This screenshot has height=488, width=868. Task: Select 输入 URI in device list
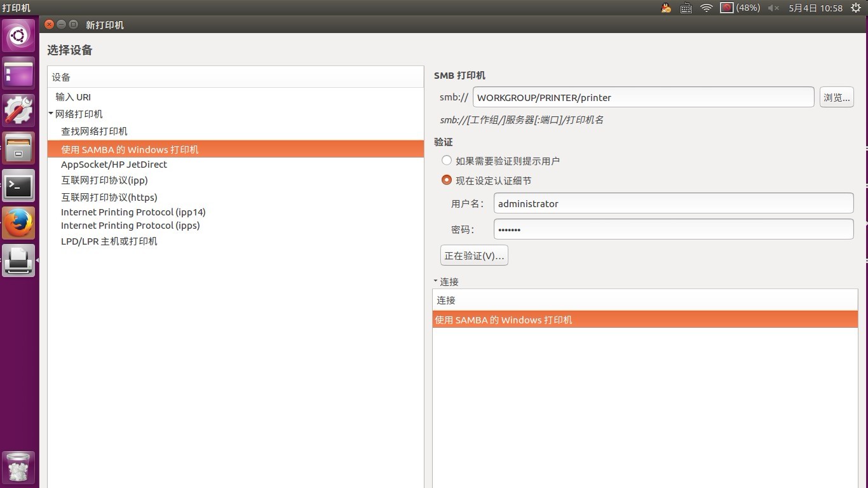coord(236,97)
